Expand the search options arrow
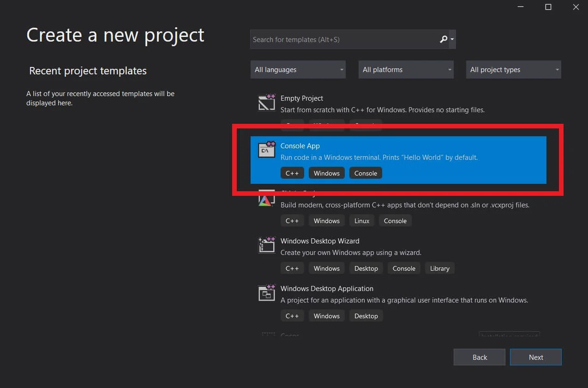The height and width of the screenshot is (388, 588). point(452,40)
